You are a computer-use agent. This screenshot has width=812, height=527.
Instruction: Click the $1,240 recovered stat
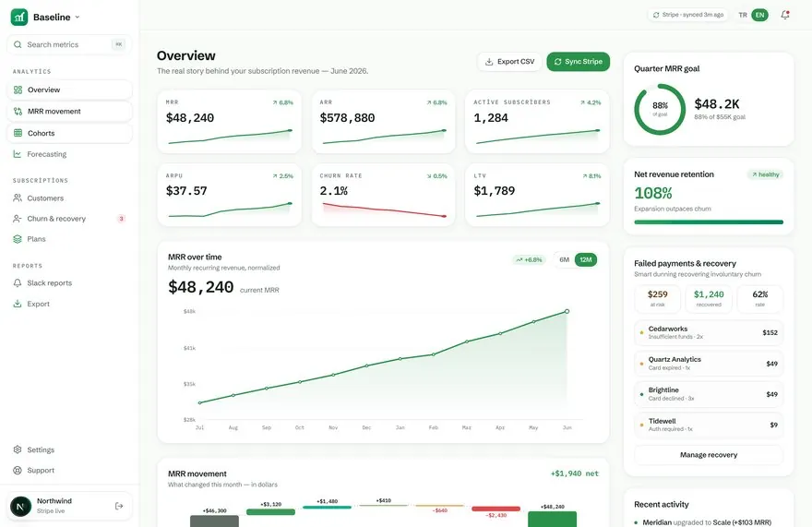[x=709, y=298]
